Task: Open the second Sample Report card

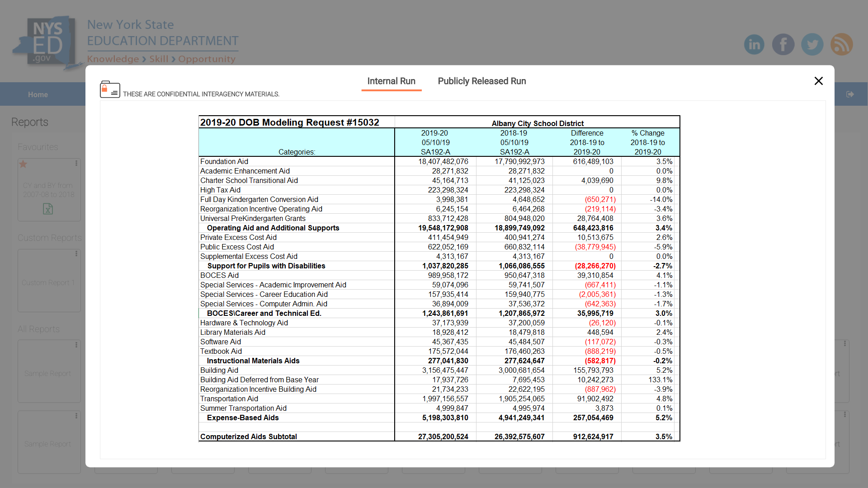Action: pos(48,444)
